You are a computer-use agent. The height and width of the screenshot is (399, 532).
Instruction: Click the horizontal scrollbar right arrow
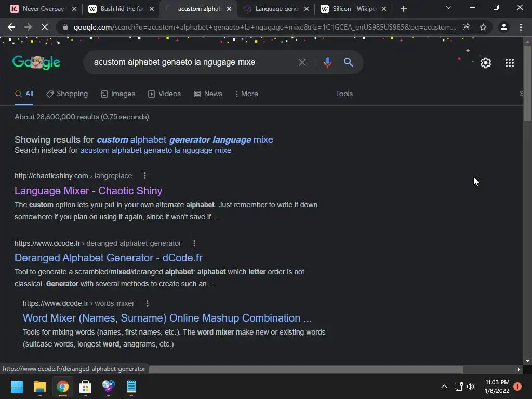519,369
